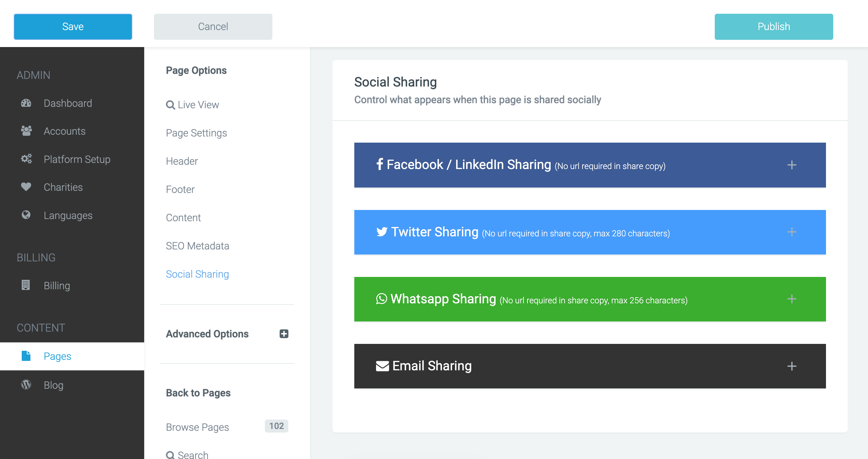Expand Whatsapp Sharing with its plus sign
Image resolution: width=868 pixels, height=459 pixels.
792,299
